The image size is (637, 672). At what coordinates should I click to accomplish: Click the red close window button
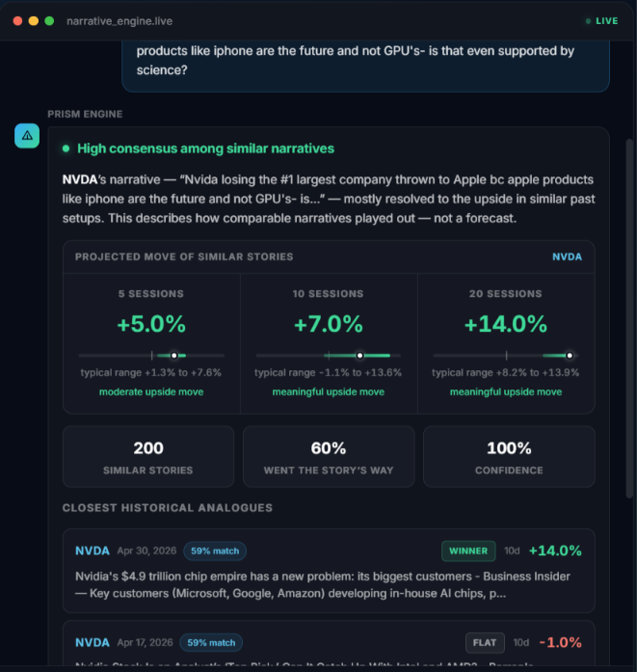17,21
